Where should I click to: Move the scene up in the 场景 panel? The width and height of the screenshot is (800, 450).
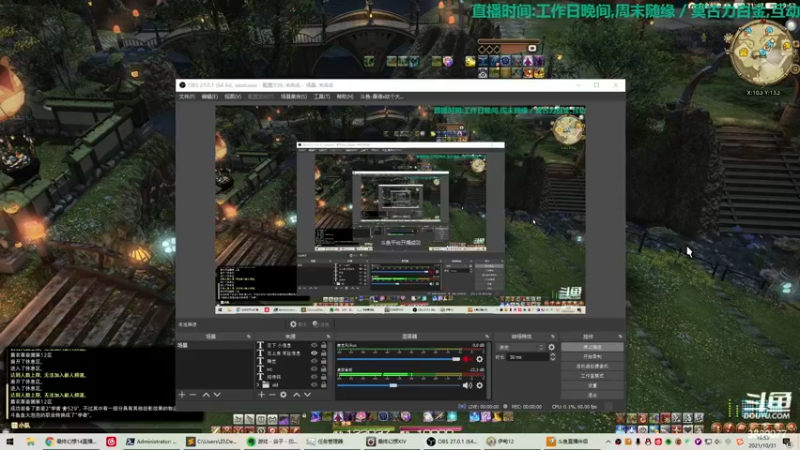click(206, 394)
